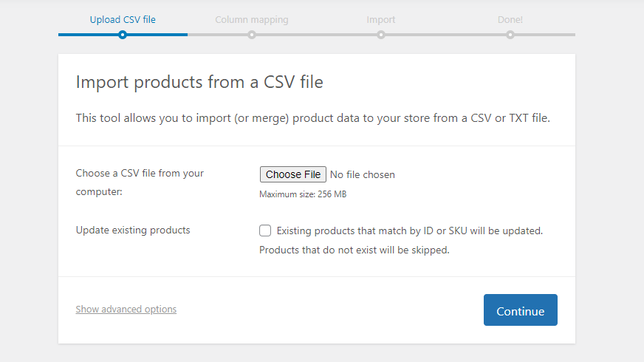Click the 'Import products from a CSV file' heading
The width and height of the screenshot is (644, 362).
click(x=199, y=82)
